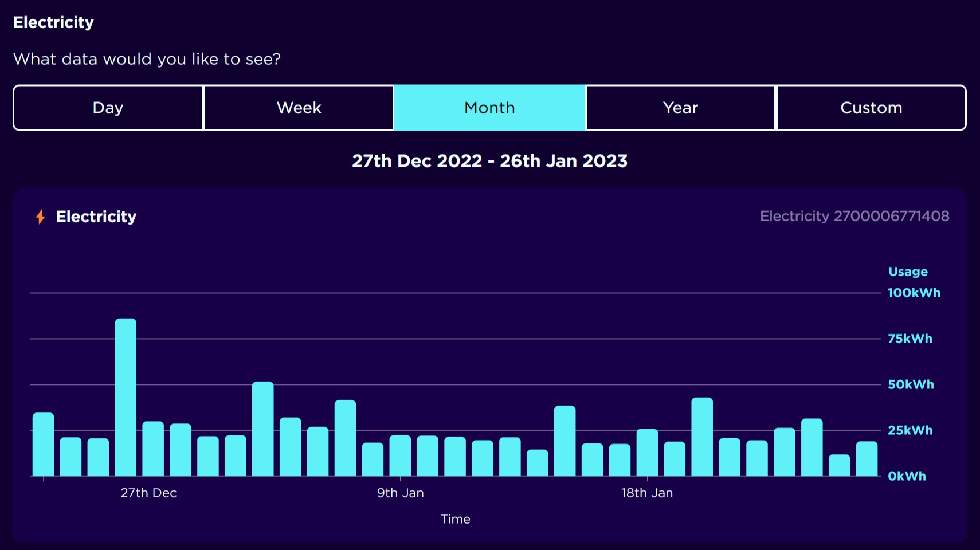Select the Week tab
Image resolution: width=980 pixels, height=550 pixels.
click(299, 108)
